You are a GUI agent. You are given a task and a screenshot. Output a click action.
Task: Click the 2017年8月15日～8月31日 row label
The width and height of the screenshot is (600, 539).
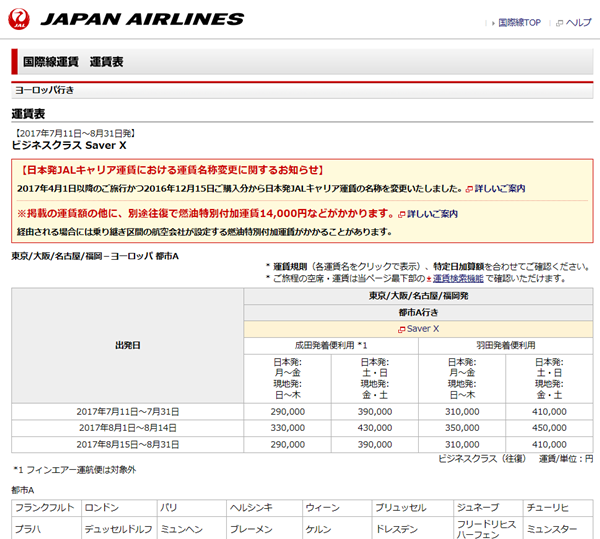[x=127, y=445]
